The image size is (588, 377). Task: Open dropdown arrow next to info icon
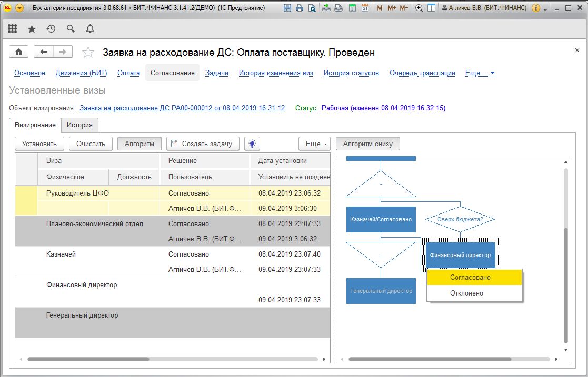(545, 8)
